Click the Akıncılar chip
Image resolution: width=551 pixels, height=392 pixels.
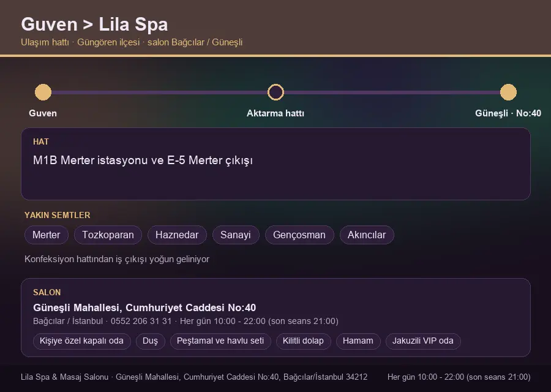point(367,235)
